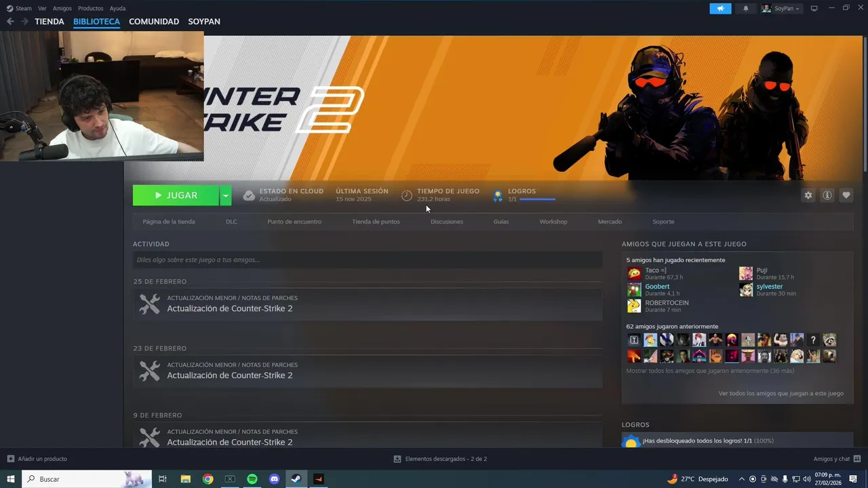
Task: Click the green JUGAR play button
Action: click(x=176, y=195)
